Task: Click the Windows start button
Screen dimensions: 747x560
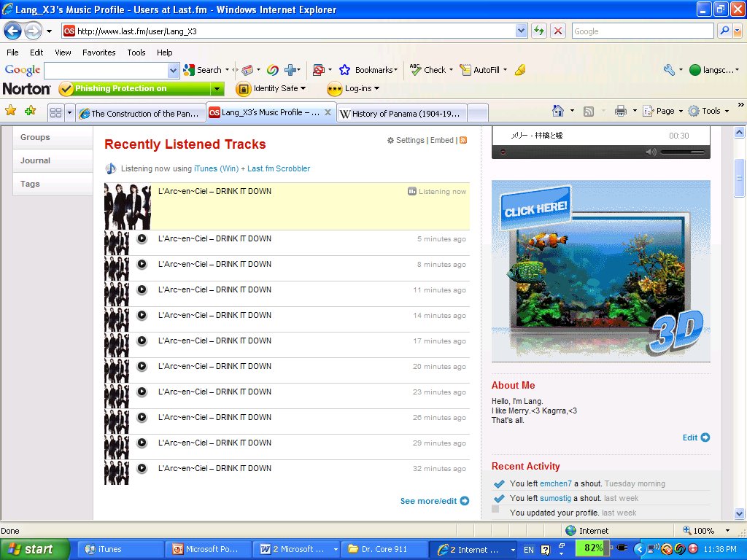Action: point(34,549)
